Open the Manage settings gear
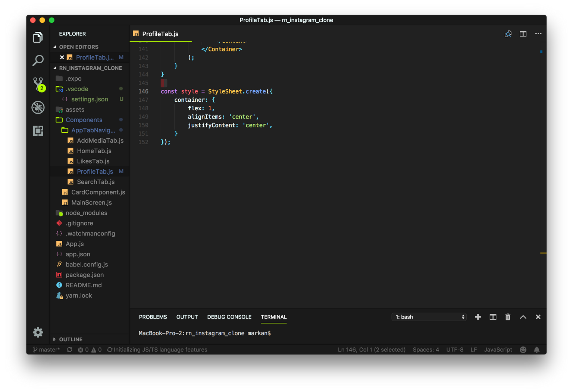Viewport: 573px width, 392px height. (38, 332)
